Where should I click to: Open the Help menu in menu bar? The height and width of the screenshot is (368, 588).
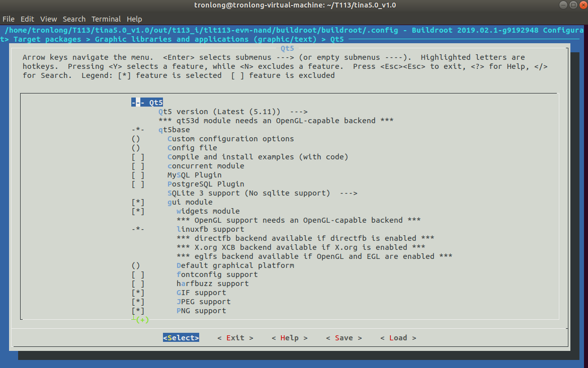click(134, 19)
